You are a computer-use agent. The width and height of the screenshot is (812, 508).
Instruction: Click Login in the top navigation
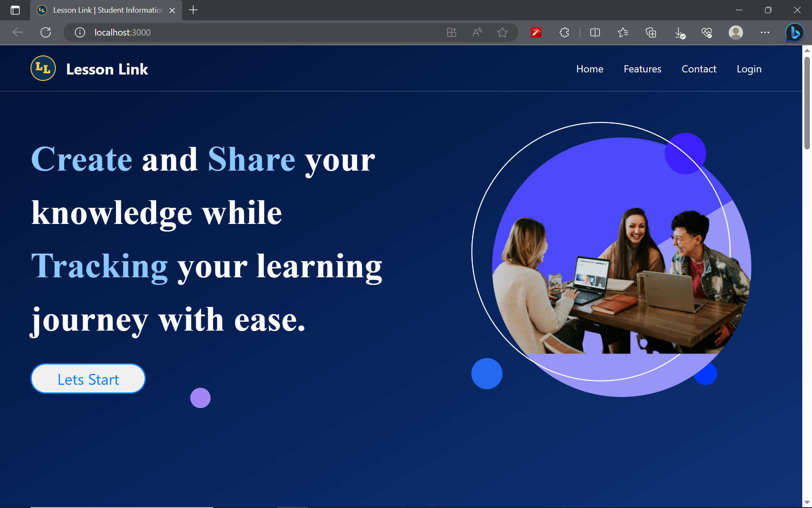point(749,69)
